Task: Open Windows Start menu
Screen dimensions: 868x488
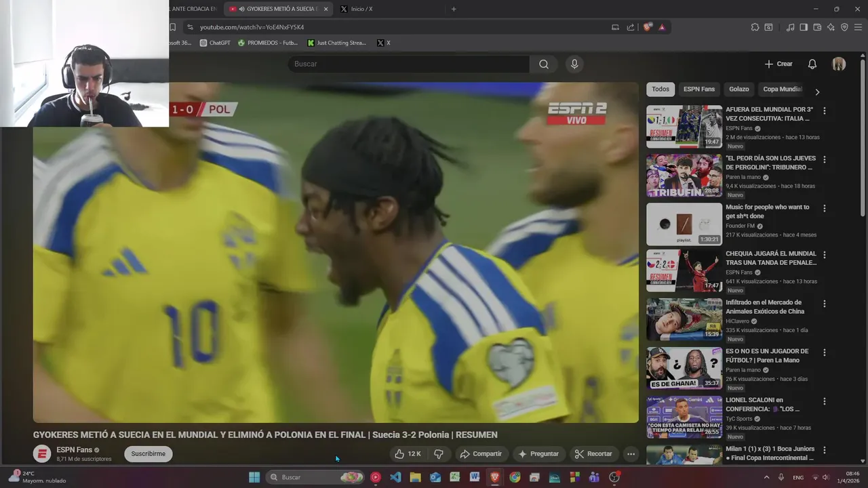Action: click(254, 477)
